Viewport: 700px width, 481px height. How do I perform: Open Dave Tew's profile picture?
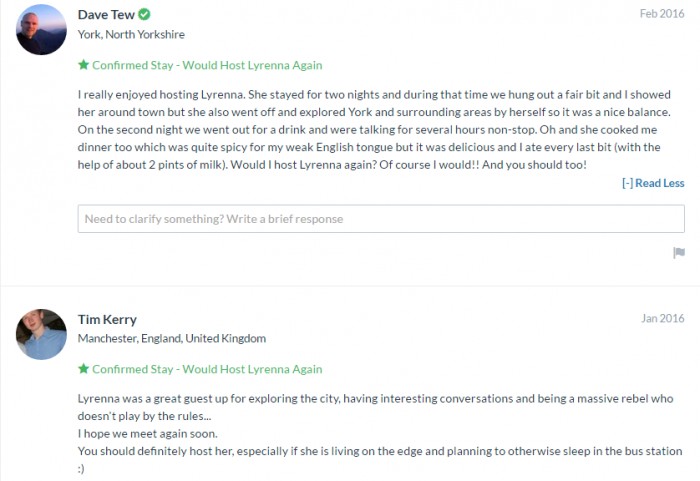(x=42, y=29)
